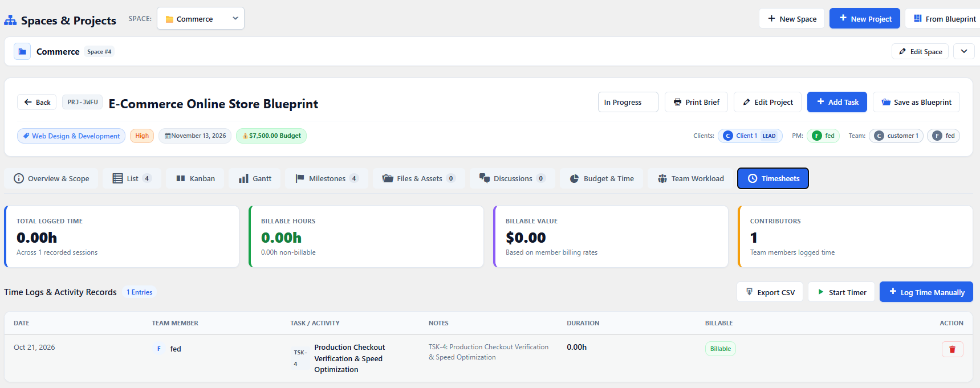Screen dimensions: 980x388
Task: Switch to Budget & Time tab
Action: pos(601,178)
